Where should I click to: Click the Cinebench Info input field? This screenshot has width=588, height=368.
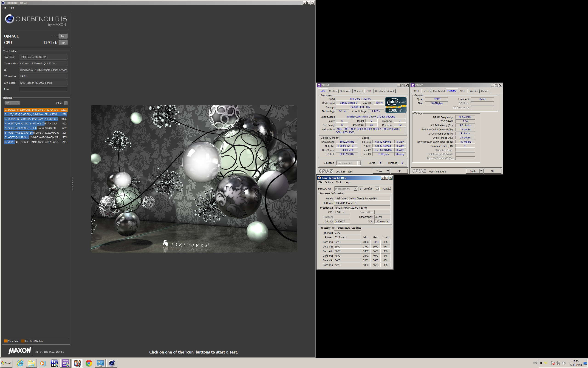pos(43,89)
